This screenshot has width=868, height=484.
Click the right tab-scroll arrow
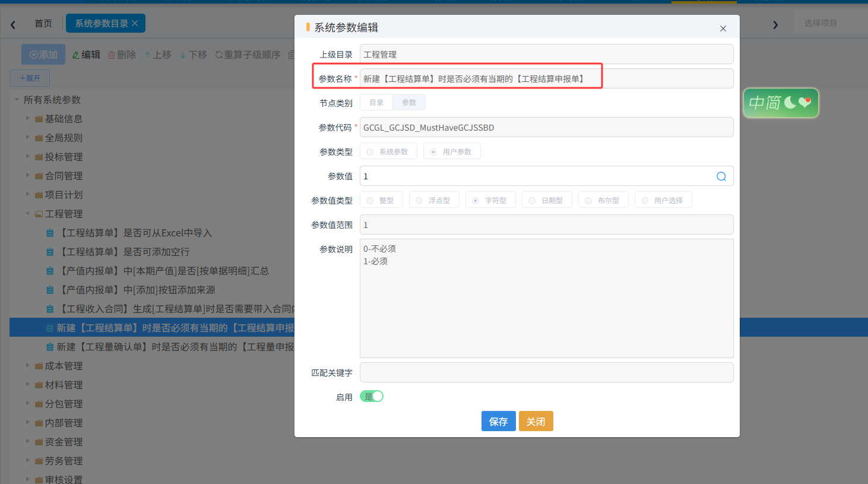tap(775, 24)
